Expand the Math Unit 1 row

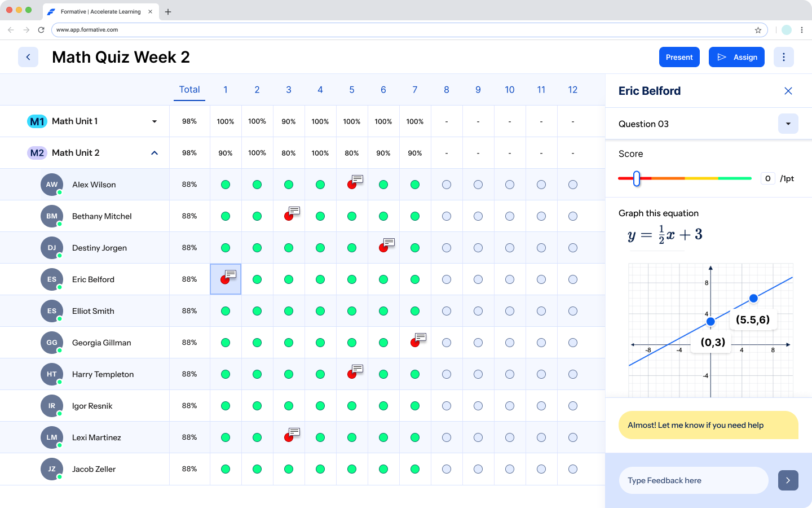click(x=154, y=121)
